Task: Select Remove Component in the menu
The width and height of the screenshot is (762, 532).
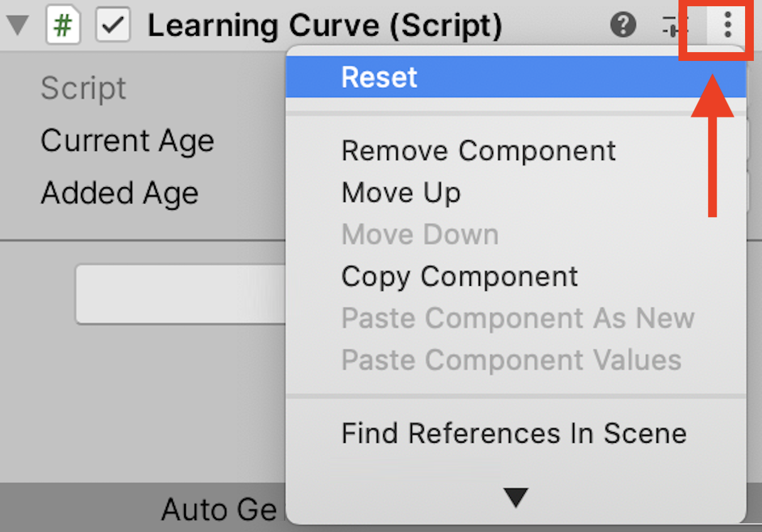Action: click(x=478, y=151)
